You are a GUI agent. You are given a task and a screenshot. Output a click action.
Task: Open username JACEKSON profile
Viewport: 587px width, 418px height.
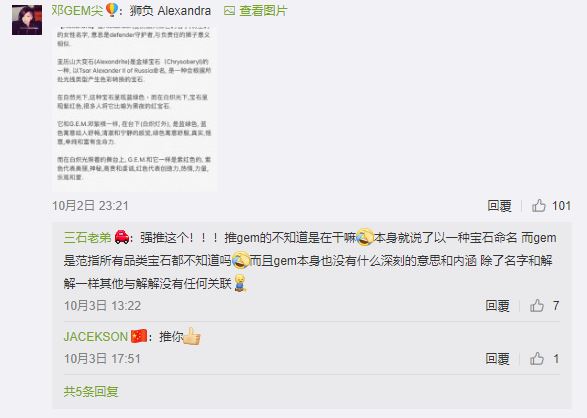(96, 336)
